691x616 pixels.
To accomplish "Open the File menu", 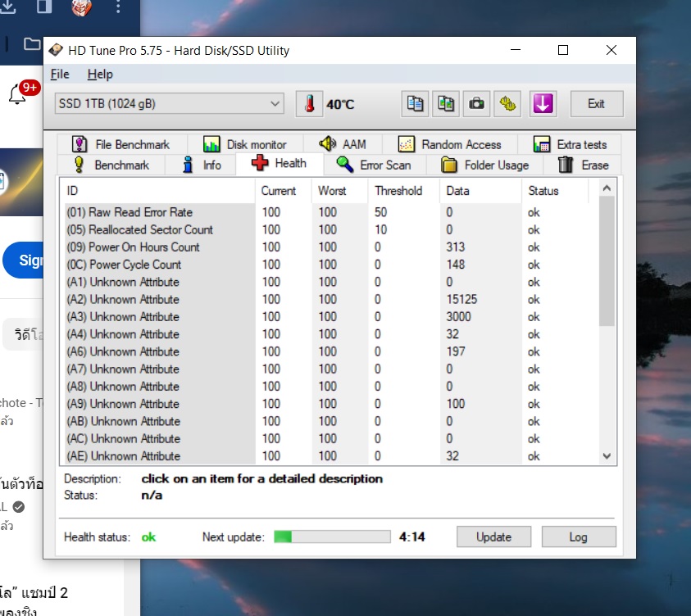I will pyautogui.click(x=60, y=74).
